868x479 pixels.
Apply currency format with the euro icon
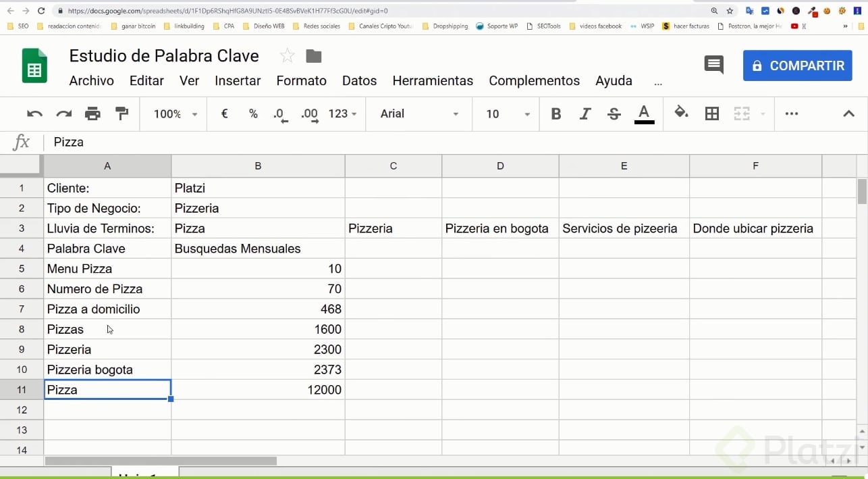coord(224,114)
